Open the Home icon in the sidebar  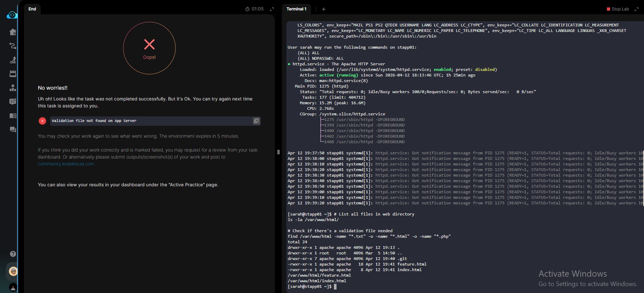(13, 32)
